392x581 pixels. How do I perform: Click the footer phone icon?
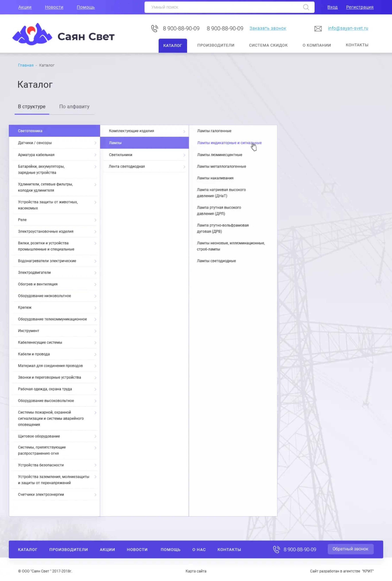[x=276, y=549]
